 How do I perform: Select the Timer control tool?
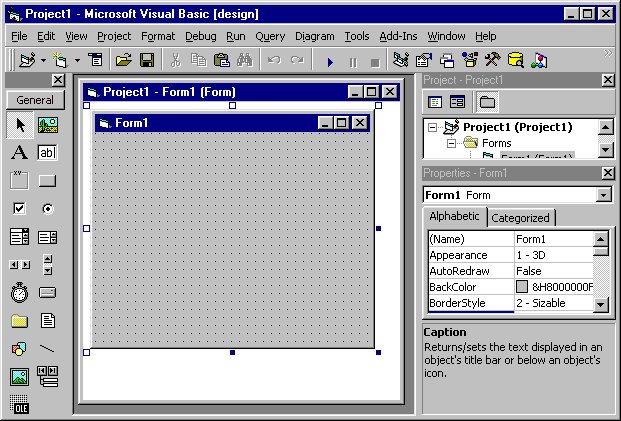point(19,293)
